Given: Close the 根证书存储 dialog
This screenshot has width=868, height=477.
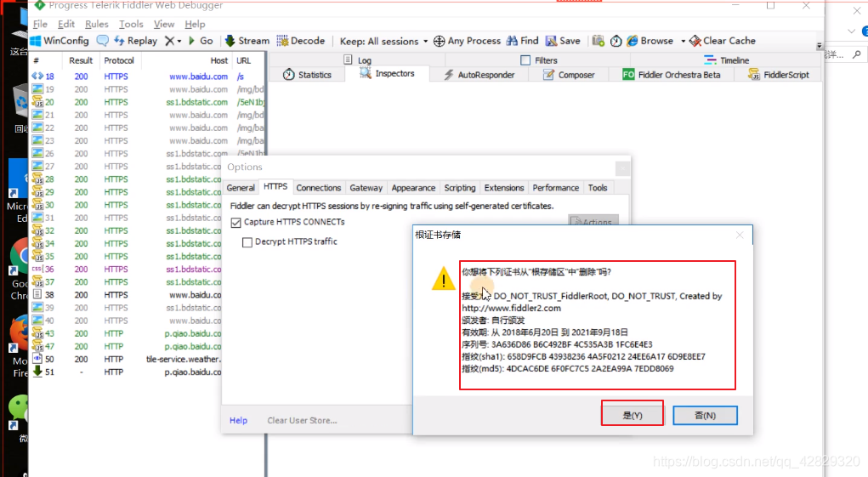Looking at the screenshot, I should 740,236.
